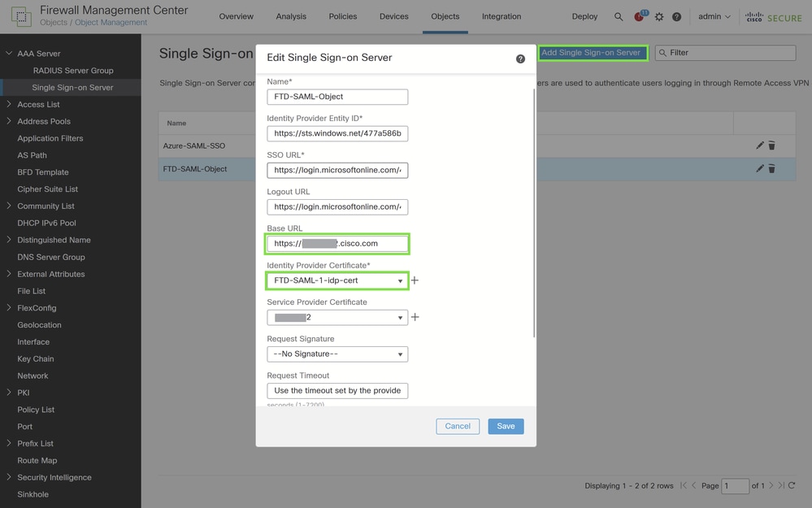
Task: Expand the Prefix List tree node
Action: click(9, 443)
